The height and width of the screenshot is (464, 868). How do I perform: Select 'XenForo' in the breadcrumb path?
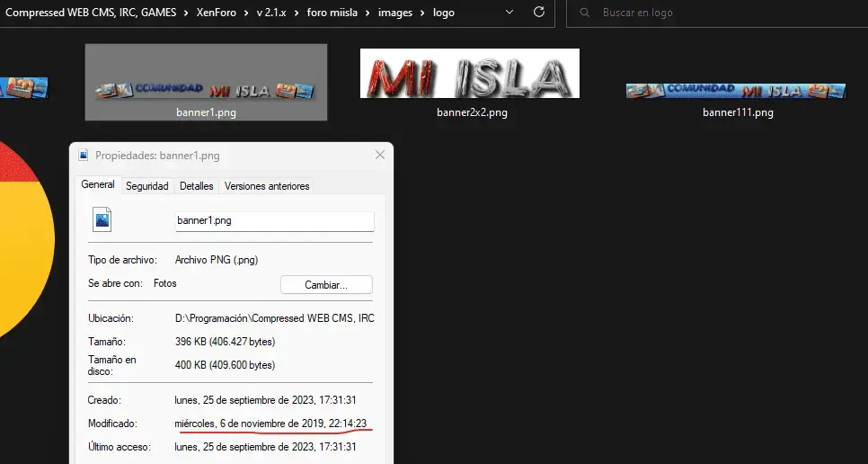216,13
